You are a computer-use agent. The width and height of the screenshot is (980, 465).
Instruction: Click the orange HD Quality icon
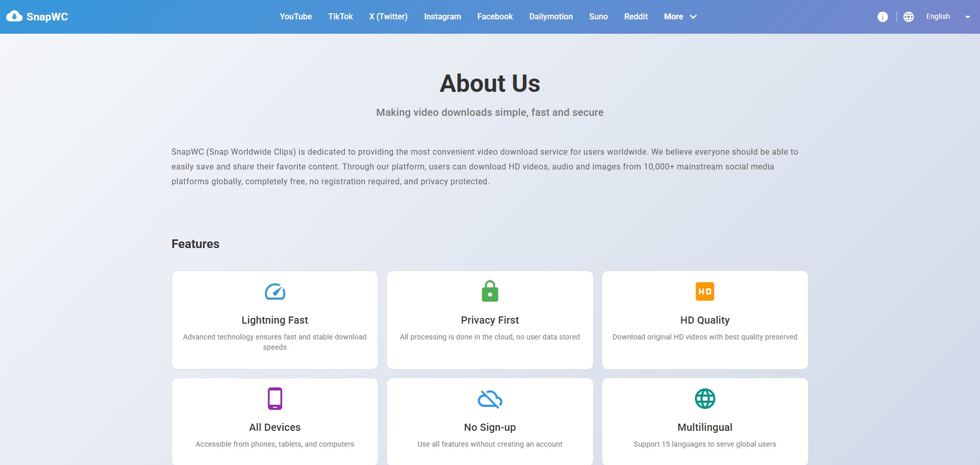[x=705, y=291]
